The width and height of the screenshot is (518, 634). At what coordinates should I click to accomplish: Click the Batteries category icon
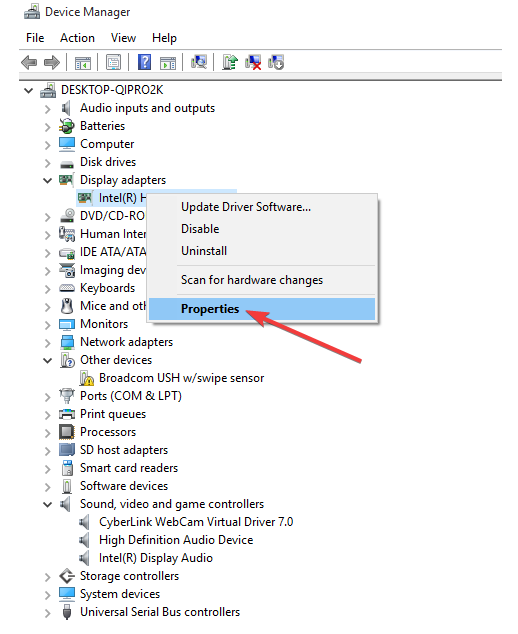[67, 126]
